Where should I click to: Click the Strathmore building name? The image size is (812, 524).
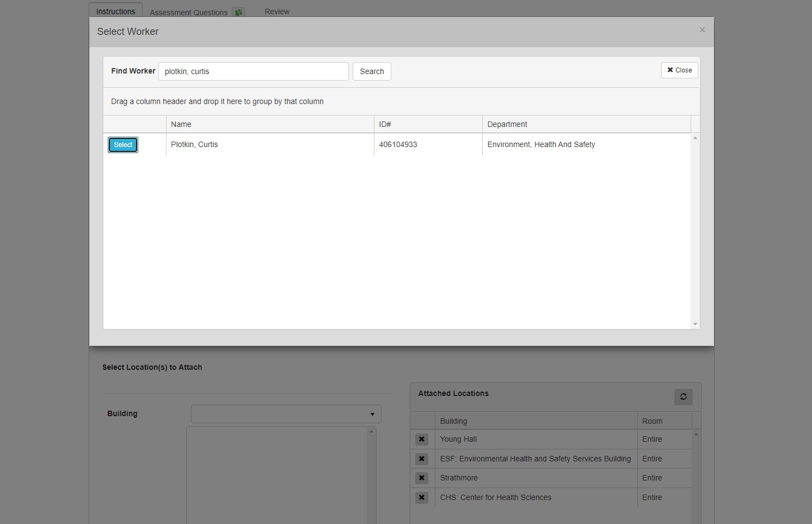tap(459, 478)
